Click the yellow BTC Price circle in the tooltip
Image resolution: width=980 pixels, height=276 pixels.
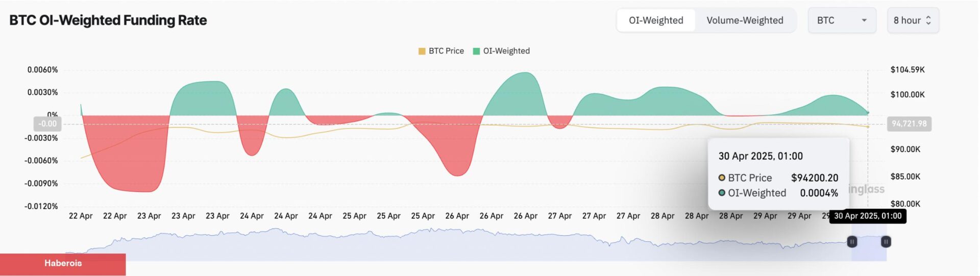click(x=722, y=178)
